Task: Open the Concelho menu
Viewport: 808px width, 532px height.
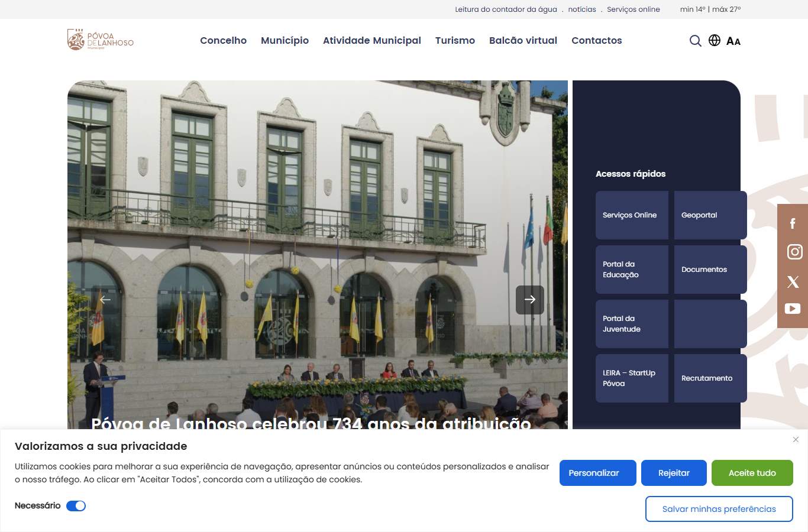Action: [224, 41]
